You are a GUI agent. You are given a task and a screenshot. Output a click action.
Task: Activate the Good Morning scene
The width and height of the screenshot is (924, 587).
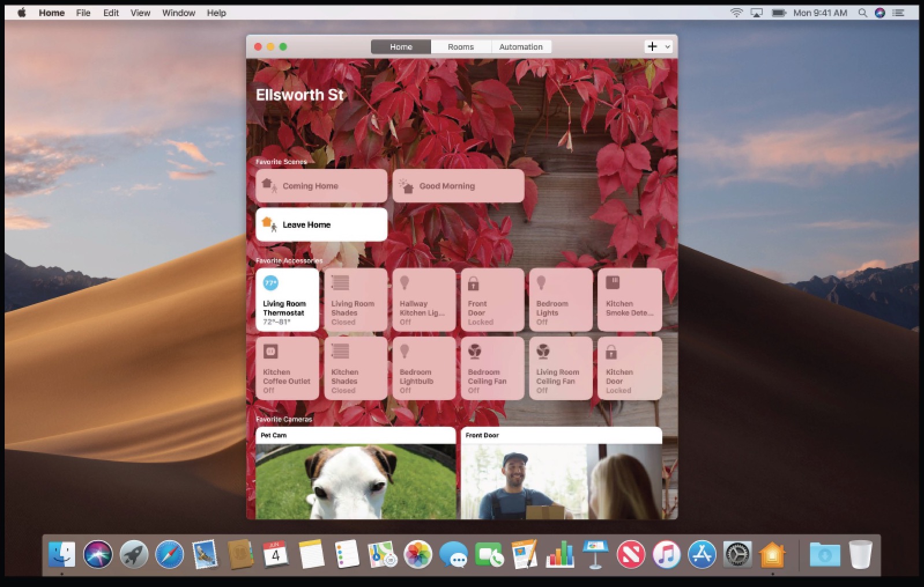(458, 186)
